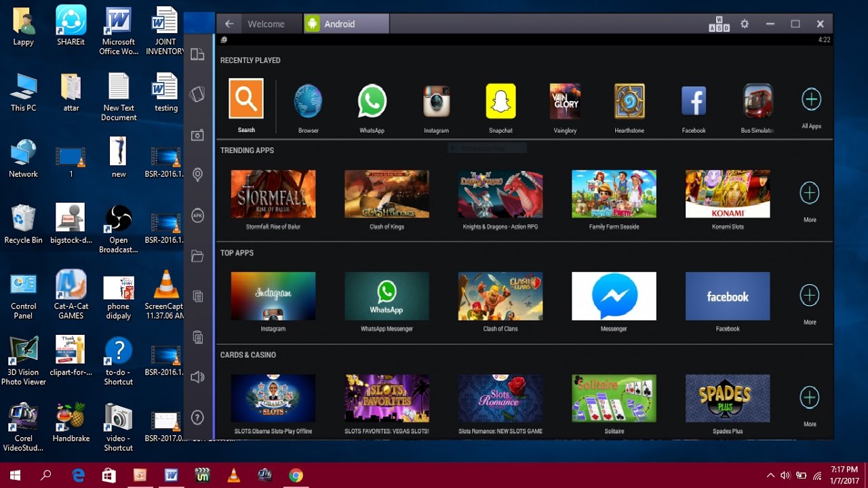Open the Instagram tile in Top Apps
This screenshot has height=488, width=868.
(273, 296)
